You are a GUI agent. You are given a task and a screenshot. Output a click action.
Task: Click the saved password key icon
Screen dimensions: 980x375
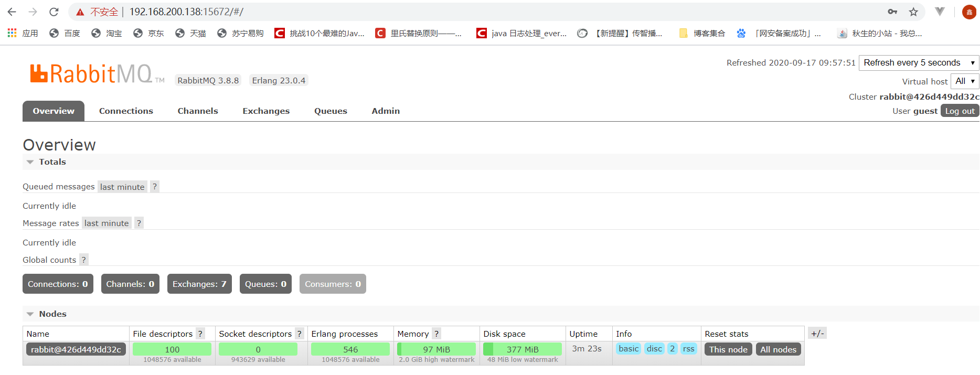[x=892, y=12]
